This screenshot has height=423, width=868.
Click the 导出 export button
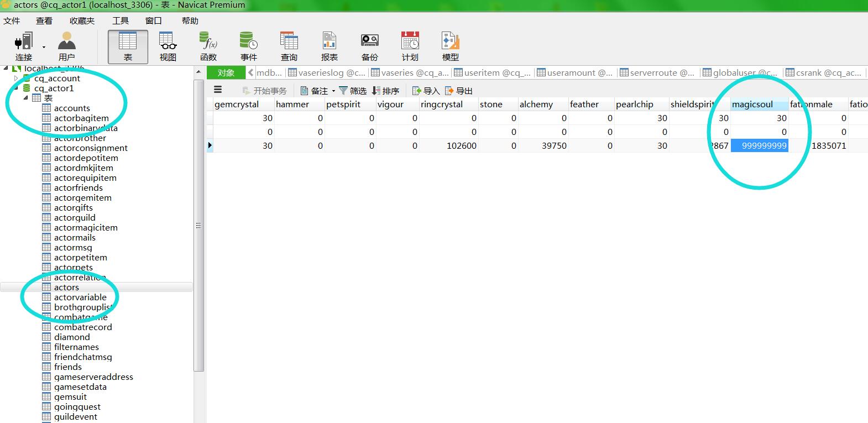click(459, 91)
